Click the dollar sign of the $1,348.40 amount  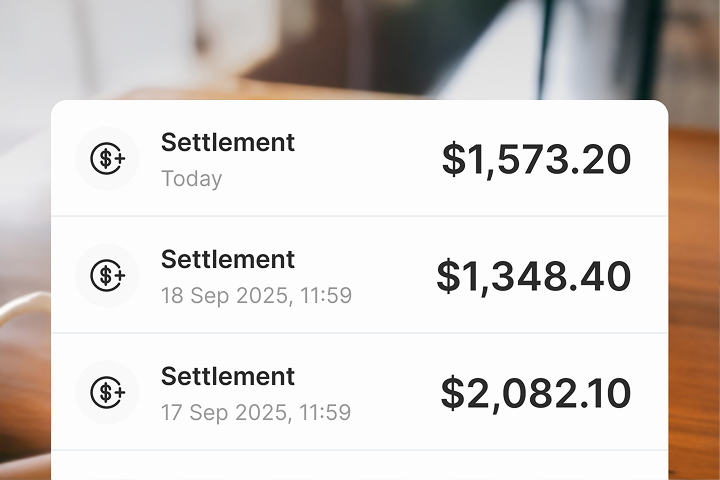(449, 277)
